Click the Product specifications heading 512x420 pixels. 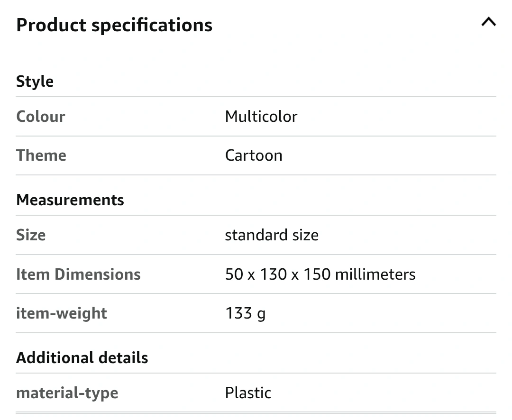tap(114, 25)
